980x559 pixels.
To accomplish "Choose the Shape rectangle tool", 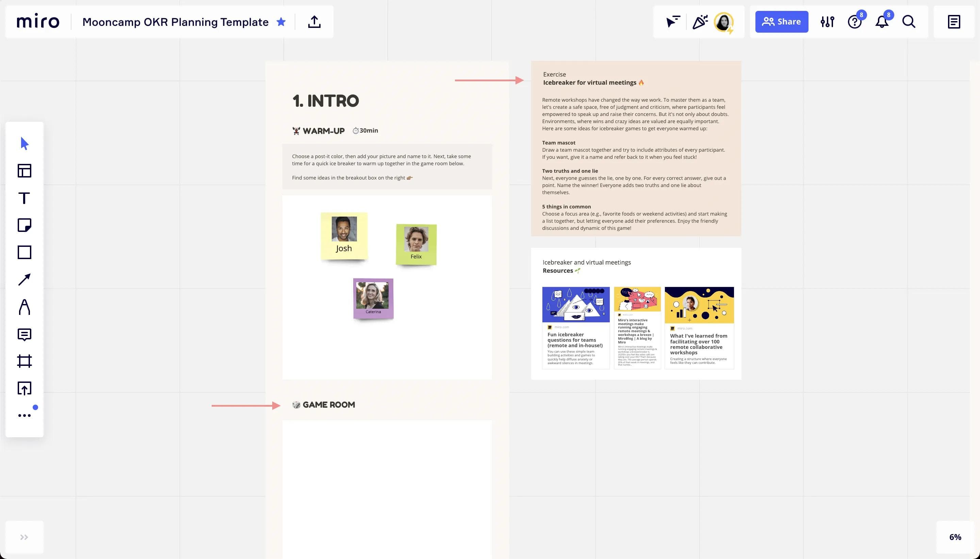I will [24, 252].
